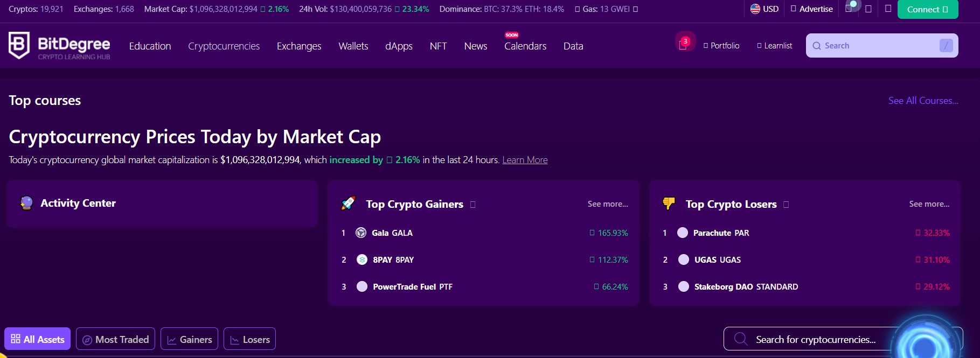Click the slash shortcut key in Search box

946,46
